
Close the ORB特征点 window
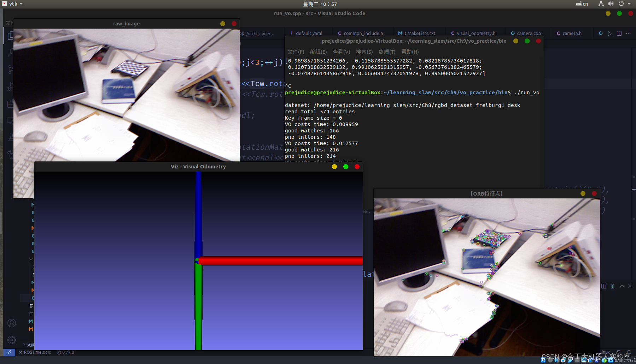[x=594, y=193]
